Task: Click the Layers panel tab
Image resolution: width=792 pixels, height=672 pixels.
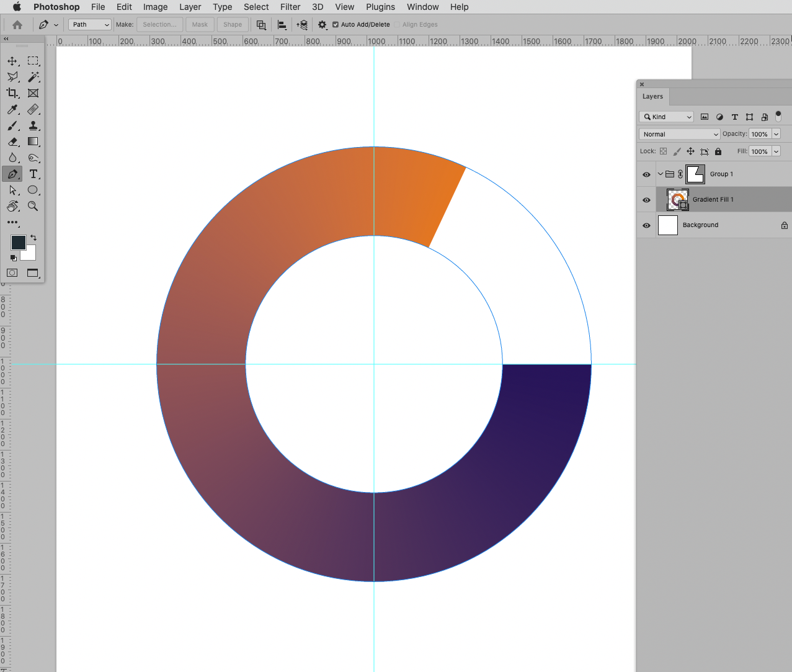Action: point(652,96)
